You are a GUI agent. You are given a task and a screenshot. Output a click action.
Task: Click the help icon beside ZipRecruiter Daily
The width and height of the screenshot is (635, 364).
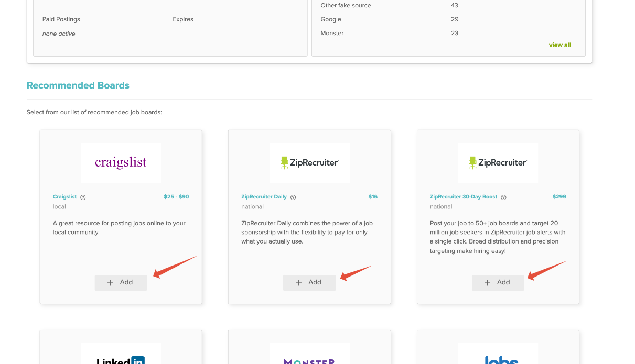293,197
